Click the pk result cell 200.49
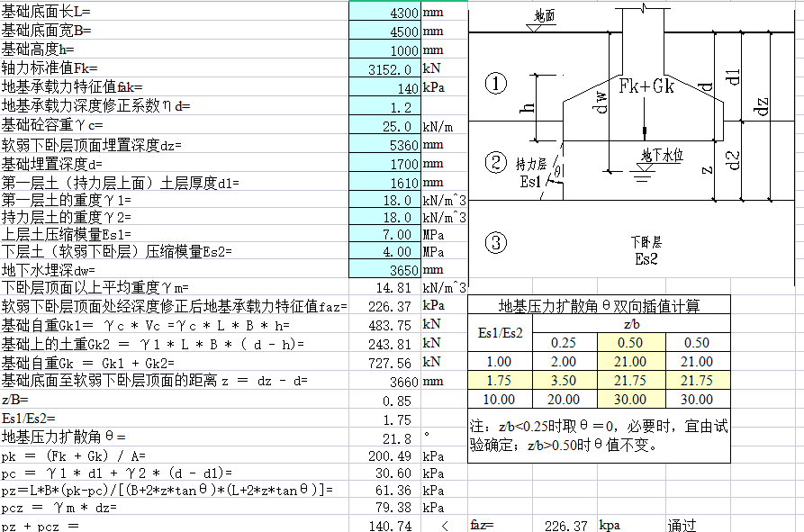 [x=384, y=456]
